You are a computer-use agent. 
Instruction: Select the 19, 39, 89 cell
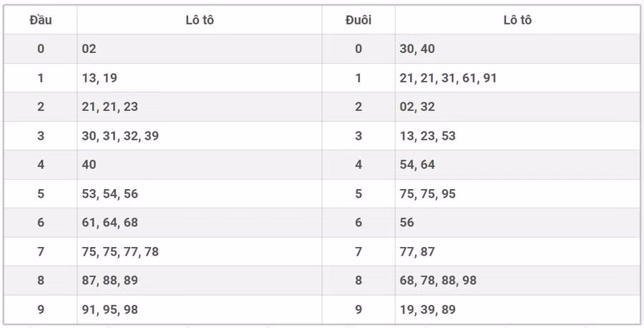427,310
